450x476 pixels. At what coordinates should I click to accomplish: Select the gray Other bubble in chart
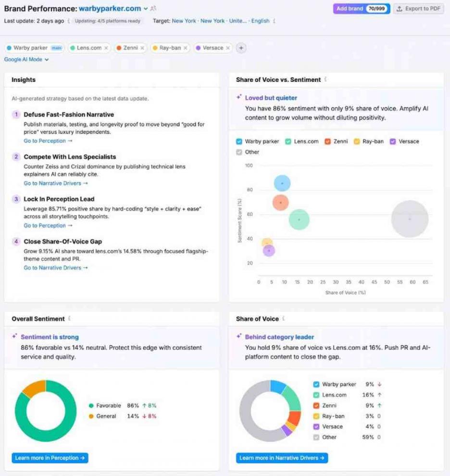tap(410, 219)
